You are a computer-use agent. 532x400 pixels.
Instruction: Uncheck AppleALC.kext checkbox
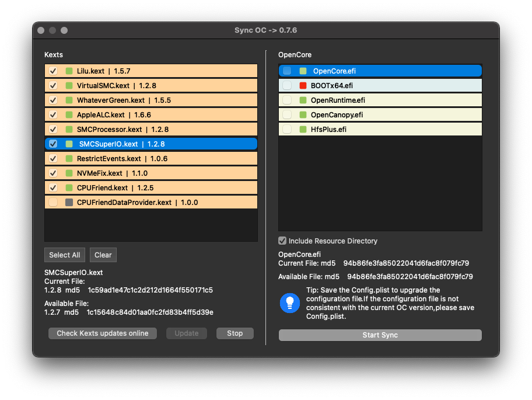(53, 115)
